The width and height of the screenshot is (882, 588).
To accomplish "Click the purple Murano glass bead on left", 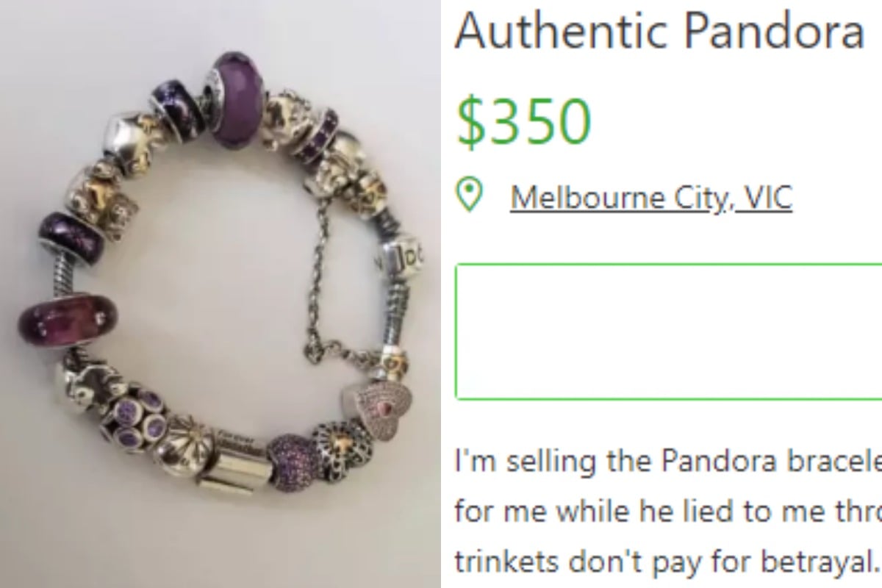I will (x=68, y=318).
